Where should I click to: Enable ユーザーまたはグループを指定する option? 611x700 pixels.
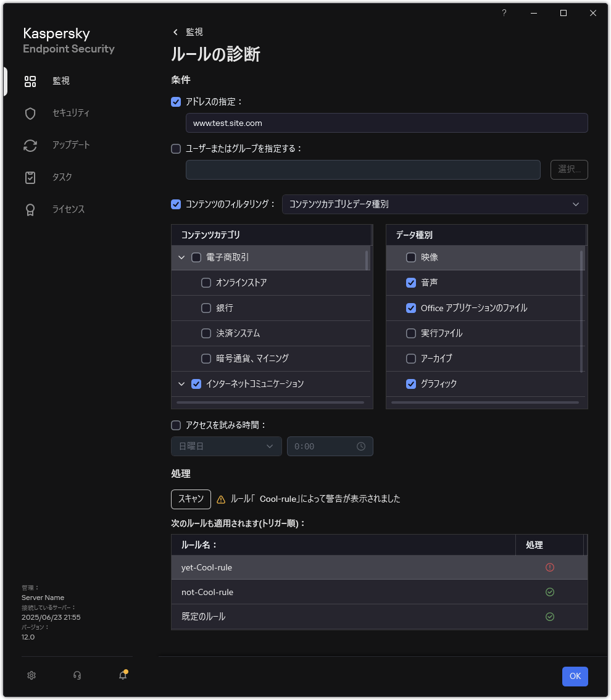point(176,149)
